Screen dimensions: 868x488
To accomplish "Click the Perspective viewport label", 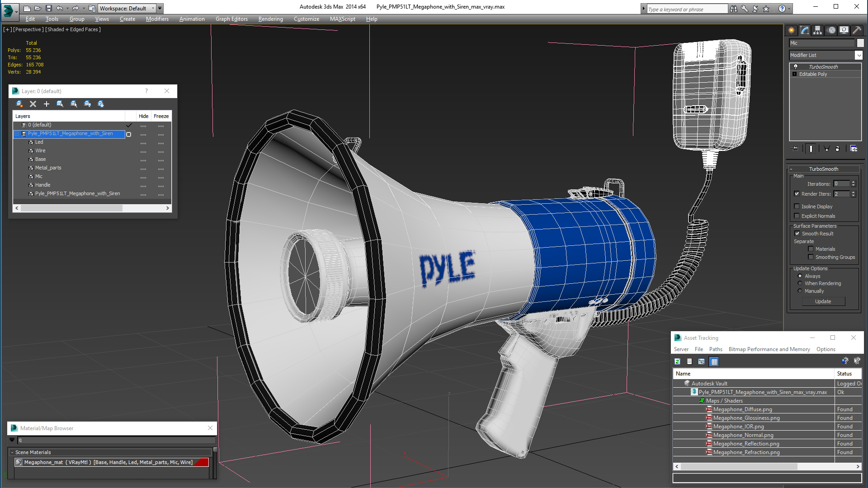I will [28, 29].
